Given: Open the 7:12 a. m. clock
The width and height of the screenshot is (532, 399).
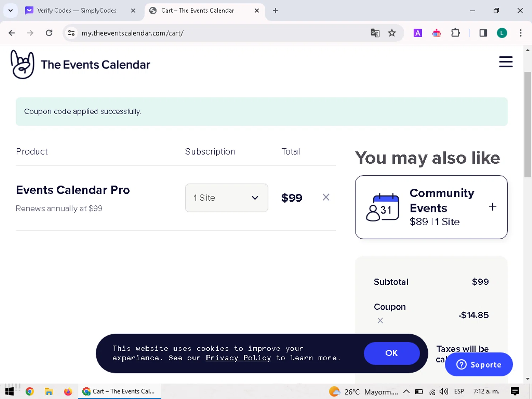Looking at the screenshot, I should click(486, 391).
